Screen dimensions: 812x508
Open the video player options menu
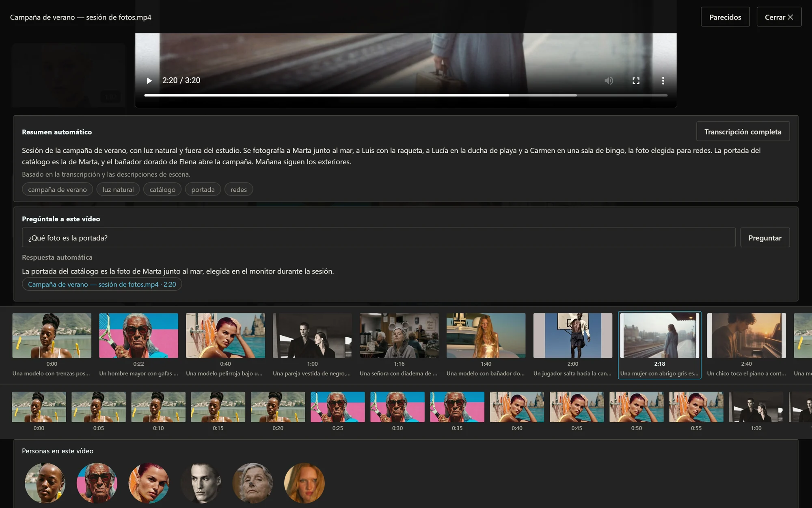coord(663,80)
